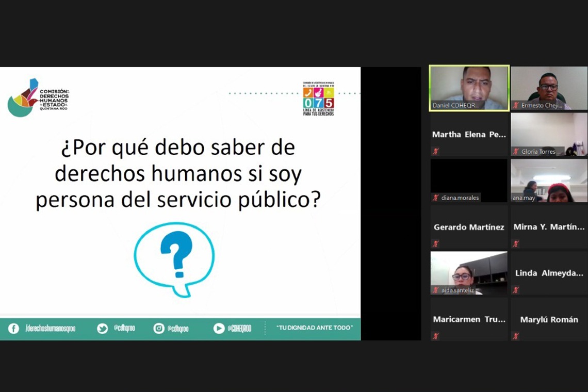Click muted microphone icon on Ernesto's tile
Image resolution: width=588 pixels, height=392 pixels.
[x=516, y=105]
